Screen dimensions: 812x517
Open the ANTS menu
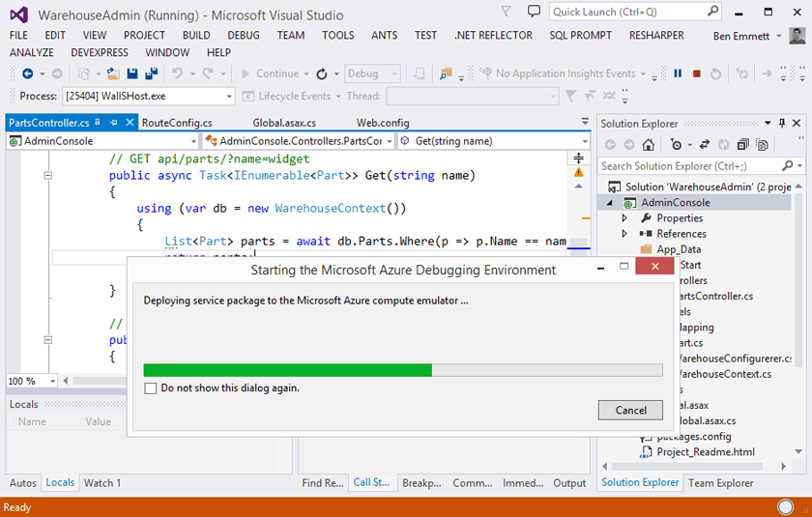(x=385, y=35)
